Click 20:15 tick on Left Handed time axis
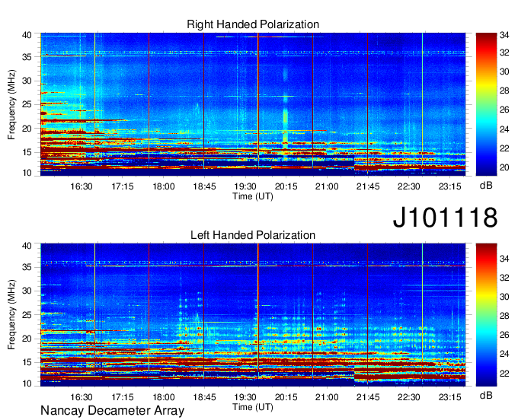This screenshot has width=518, height=420. [x=286, y=397]
